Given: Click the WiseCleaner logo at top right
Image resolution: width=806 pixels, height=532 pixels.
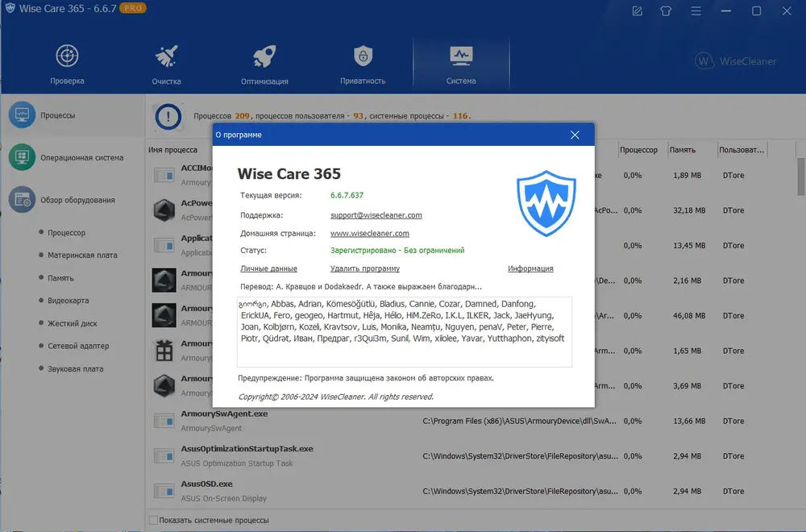Looking at the screenshot, I should pos(735,62).
